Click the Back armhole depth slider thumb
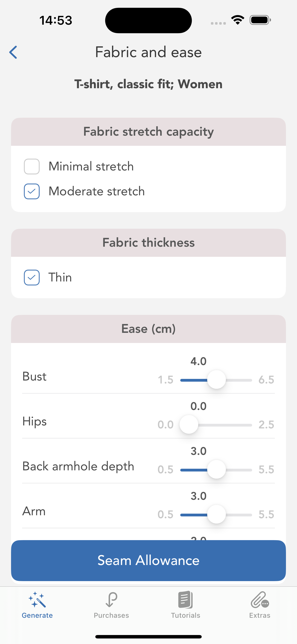 tap(216, 469)
